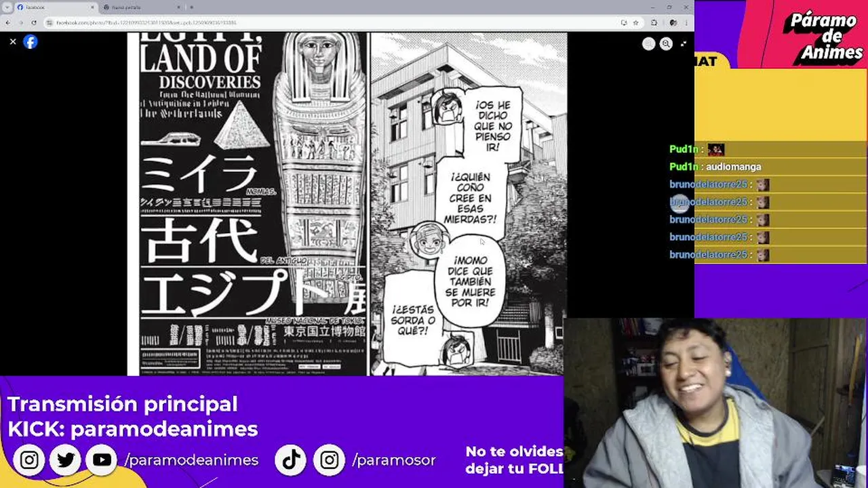Click the streamer webcam feed

pyautogui.click(x=715, y=403)
